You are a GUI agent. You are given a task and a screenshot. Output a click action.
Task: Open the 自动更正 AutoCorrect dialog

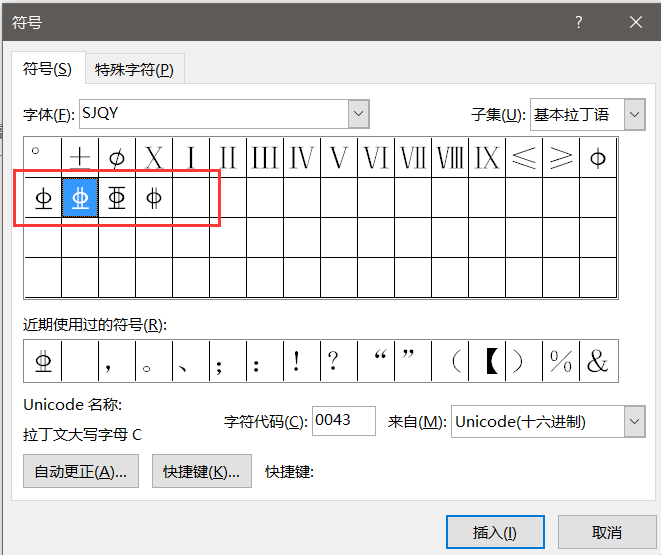(81, 472)
